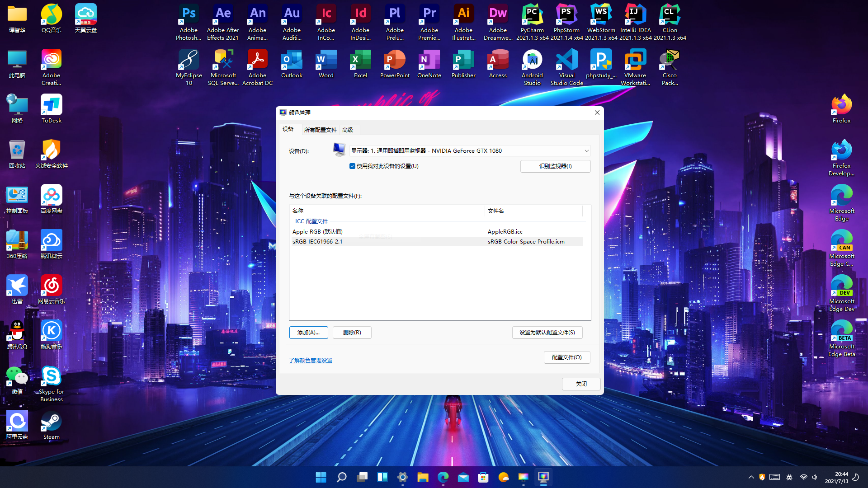The image size is (868, 488).
Task: Click the 了解颜色管理设置 link
Action: [x=310, y=361]
